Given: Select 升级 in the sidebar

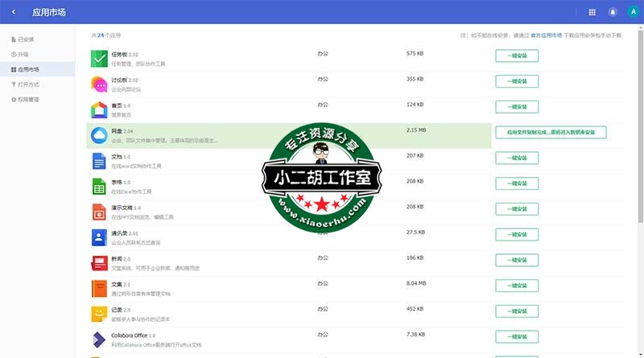Looking at the screenshot, I should (23, 54).
